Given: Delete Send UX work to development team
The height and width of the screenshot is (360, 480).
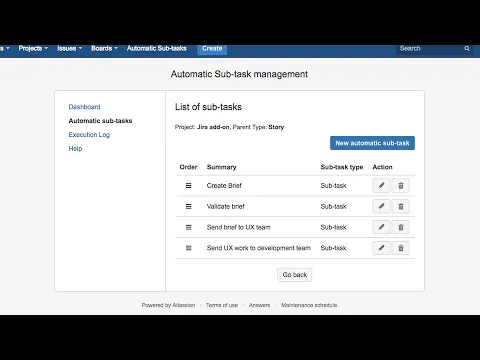Looking at the screenshot, I should [x=401, y=248].
